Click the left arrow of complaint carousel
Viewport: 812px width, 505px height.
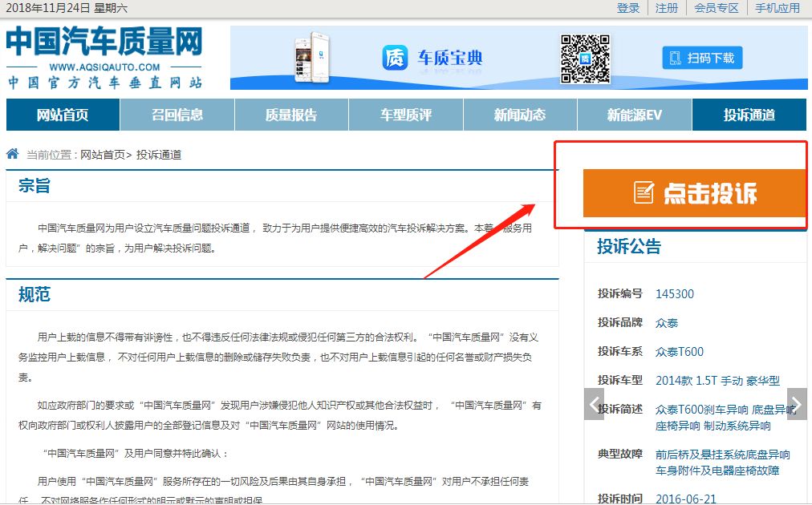pos(594,405)
